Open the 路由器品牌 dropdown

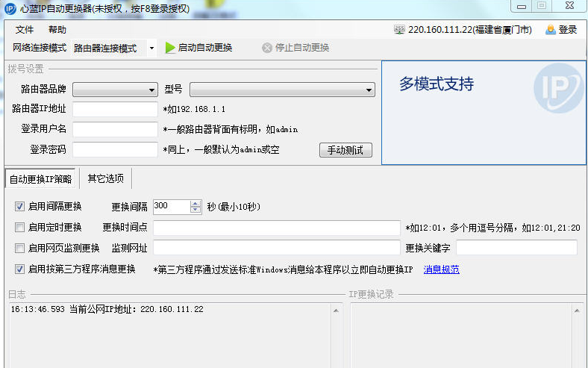pos(115,90)
